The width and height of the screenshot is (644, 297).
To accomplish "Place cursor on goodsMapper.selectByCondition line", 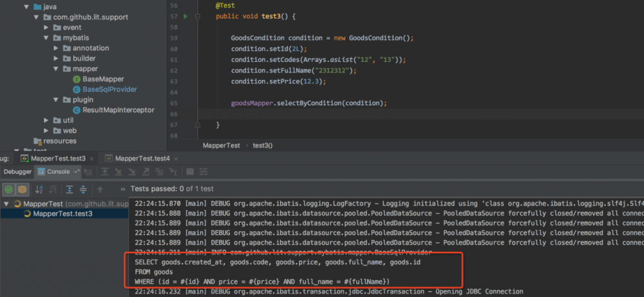I will (x=309, y=103).
